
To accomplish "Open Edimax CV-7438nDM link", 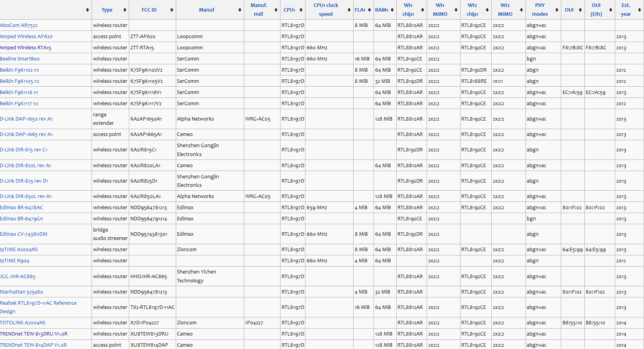I will (x=23, y=234).
